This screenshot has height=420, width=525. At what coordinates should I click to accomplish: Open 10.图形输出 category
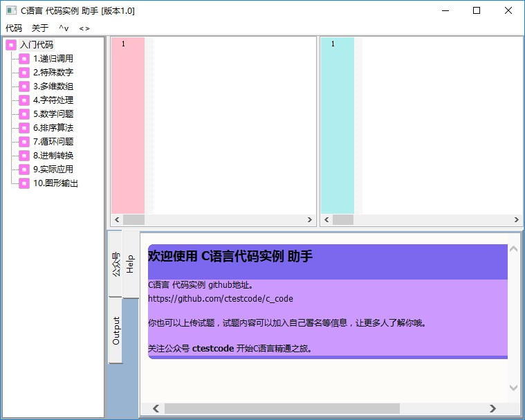[55, 183]
